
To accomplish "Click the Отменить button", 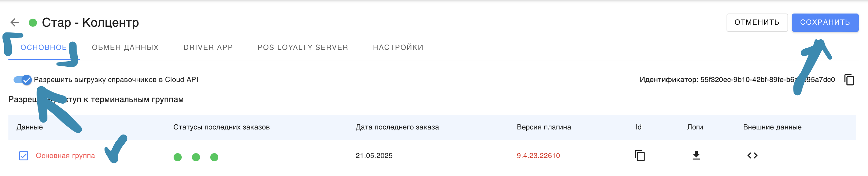I will (757, 23).
